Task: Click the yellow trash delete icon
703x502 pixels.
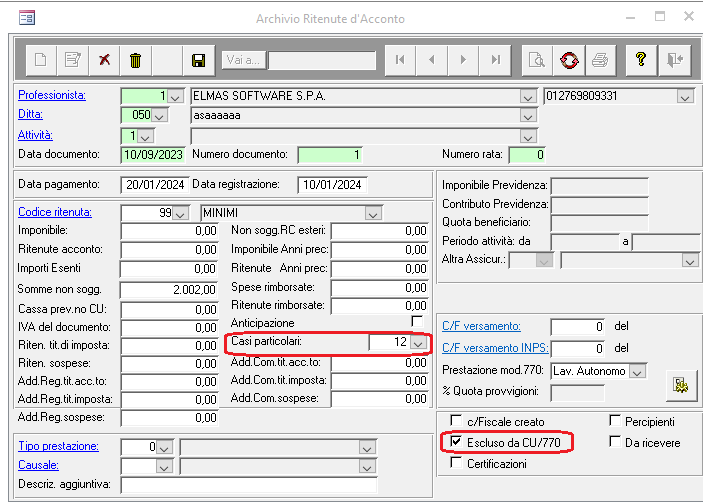Action: tap(135, 60)
